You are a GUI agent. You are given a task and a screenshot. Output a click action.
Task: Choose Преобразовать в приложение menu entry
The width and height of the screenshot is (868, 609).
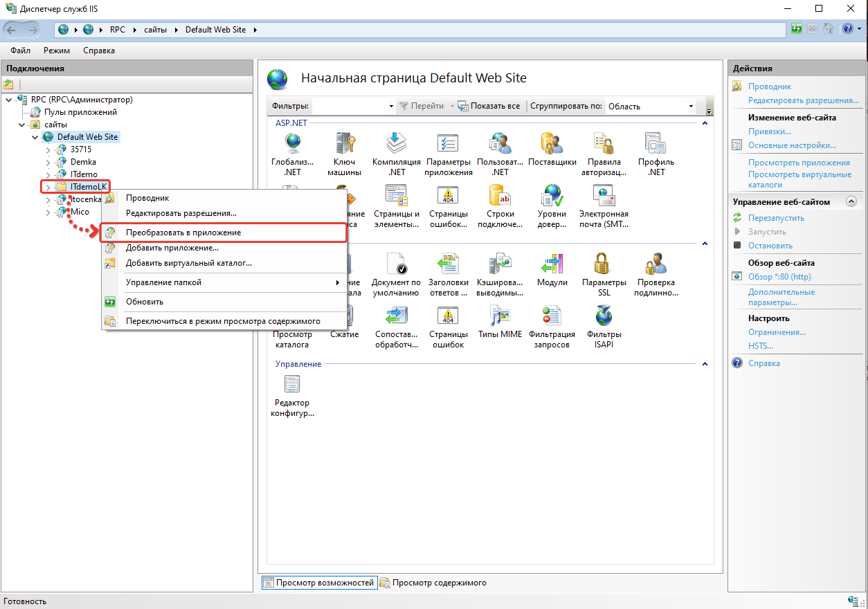pyautogui.click(x=183, y=233)
